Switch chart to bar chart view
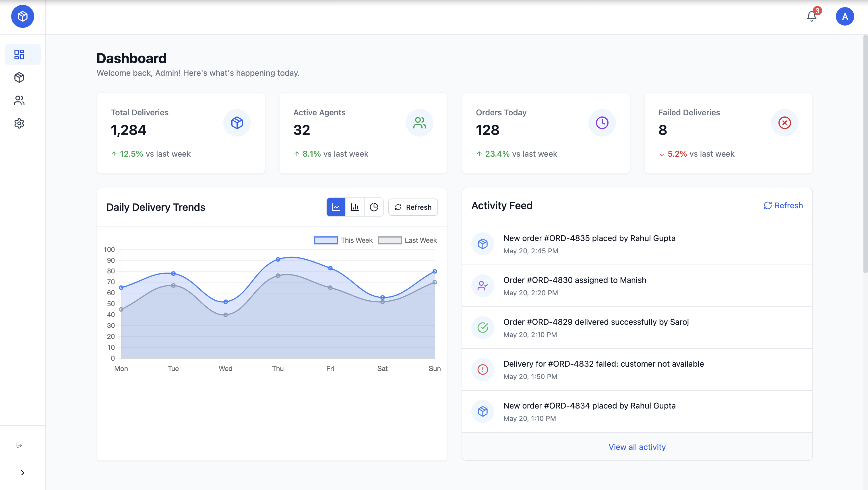 pos(355,207)
